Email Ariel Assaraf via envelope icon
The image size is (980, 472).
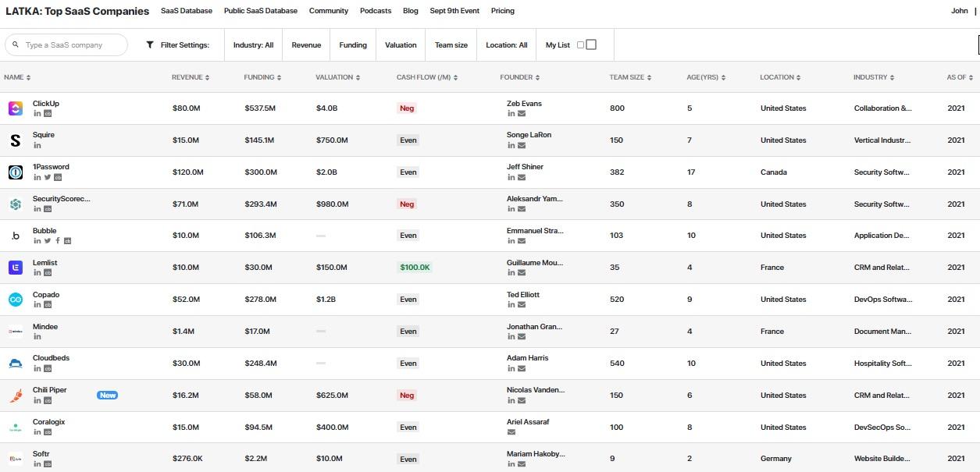click(511, 432)
